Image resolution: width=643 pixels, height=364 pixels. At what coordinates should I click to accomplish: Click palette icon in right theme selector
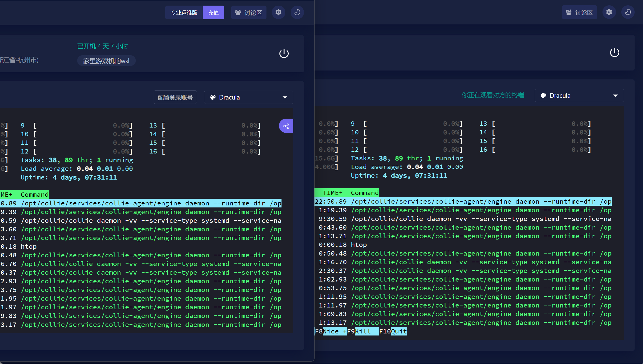[x=544, y=95]
